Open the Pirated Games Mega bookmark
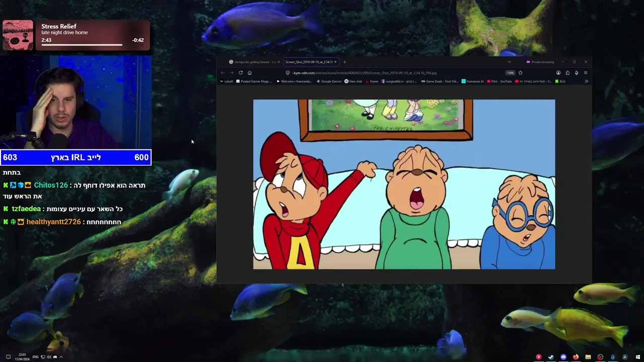Image resolution: width=644 pixels, height=362 pixels. [x=255, y=81]
